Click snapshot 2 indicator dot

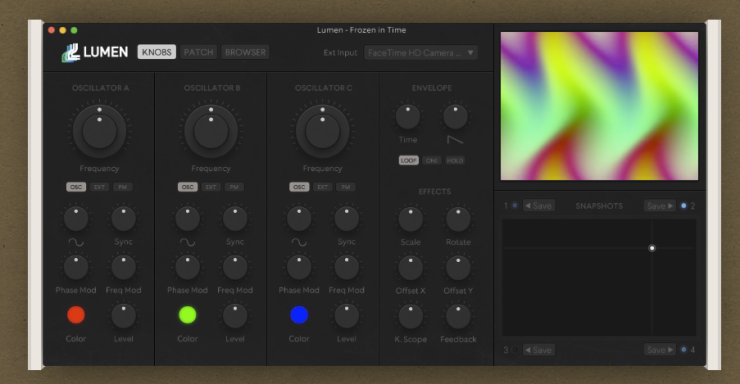tap(683, 206)
